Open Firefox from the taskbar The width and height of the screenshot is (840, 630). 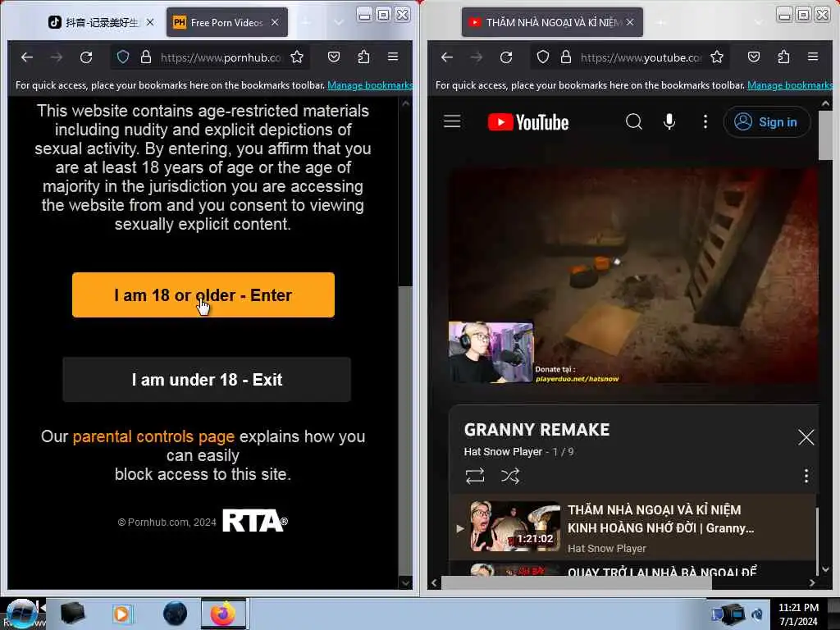[x=223, y=614]
